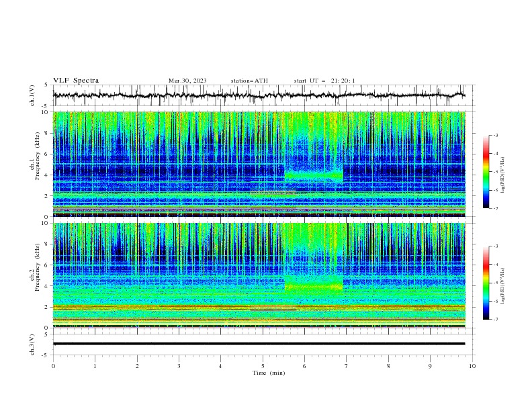Click the "-3" tick on ch.1 colorbar
The image size is (532, 411).
tap(496, 136)
